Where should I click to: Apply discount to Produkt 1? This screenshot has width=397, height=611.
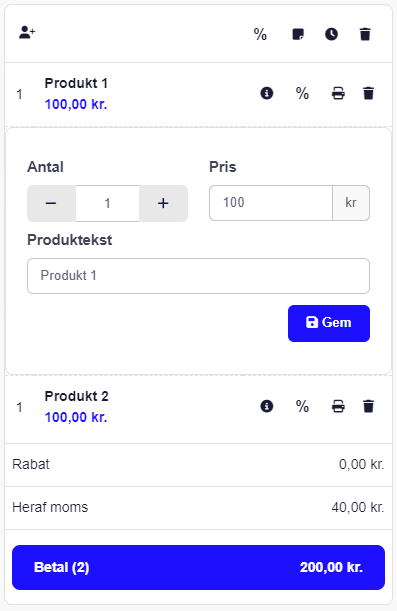tap(302, 94)
